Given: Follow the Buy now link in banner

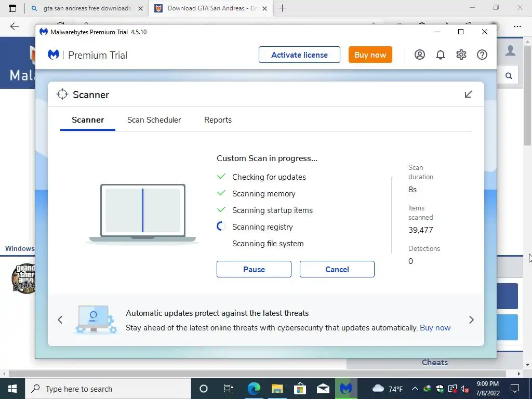Looking at the screenshot, I should pyautogui.click(x=435, y=328).
